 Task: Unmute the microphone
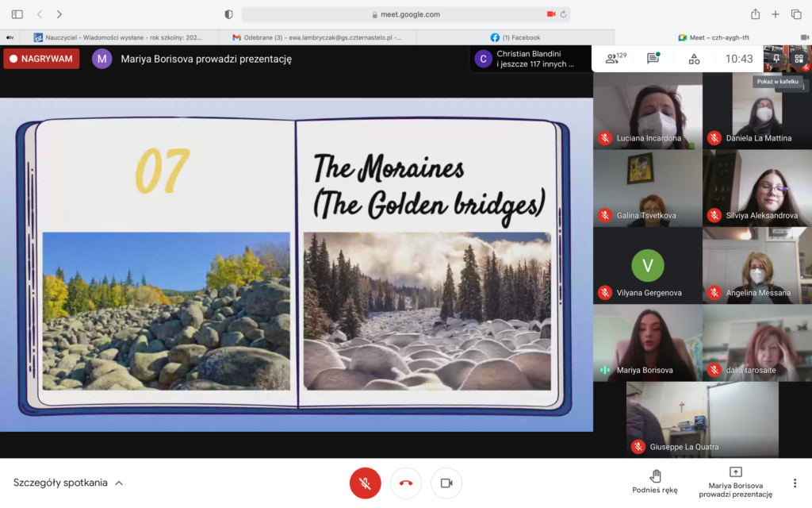[x=365, y=483]
